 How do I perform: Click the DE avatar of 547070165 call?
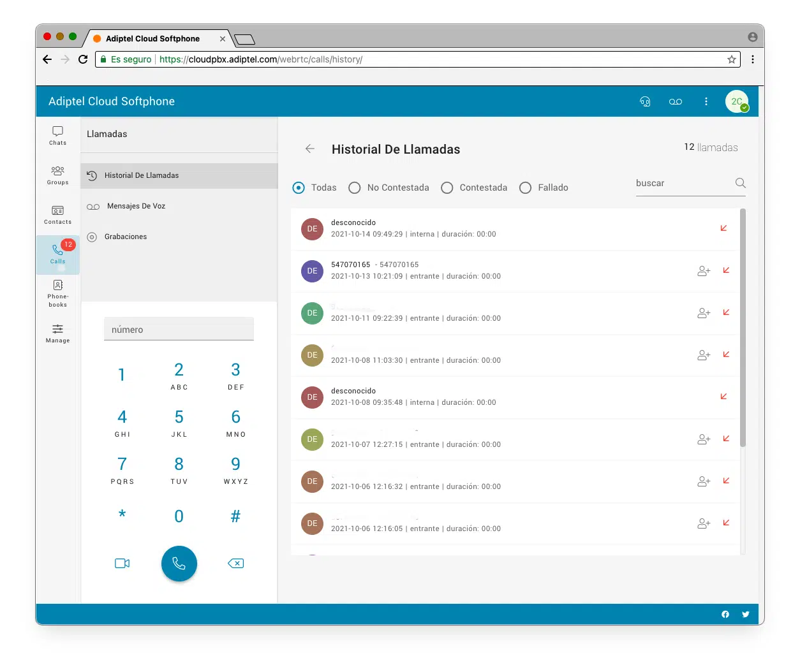(312, 271)
